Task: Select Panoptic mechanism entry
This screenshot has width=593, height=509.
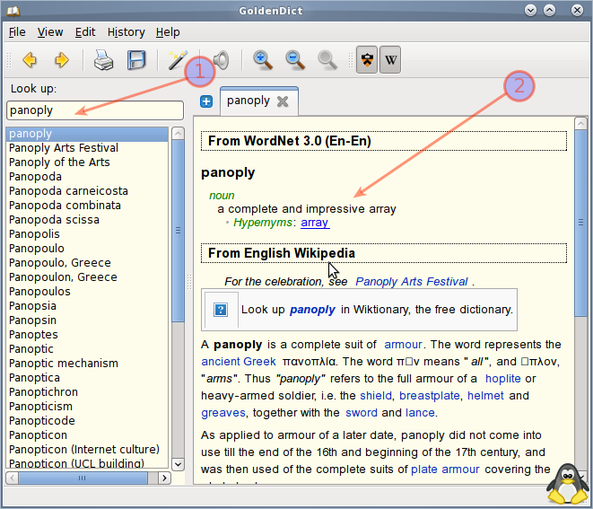Action: (87, 363)
